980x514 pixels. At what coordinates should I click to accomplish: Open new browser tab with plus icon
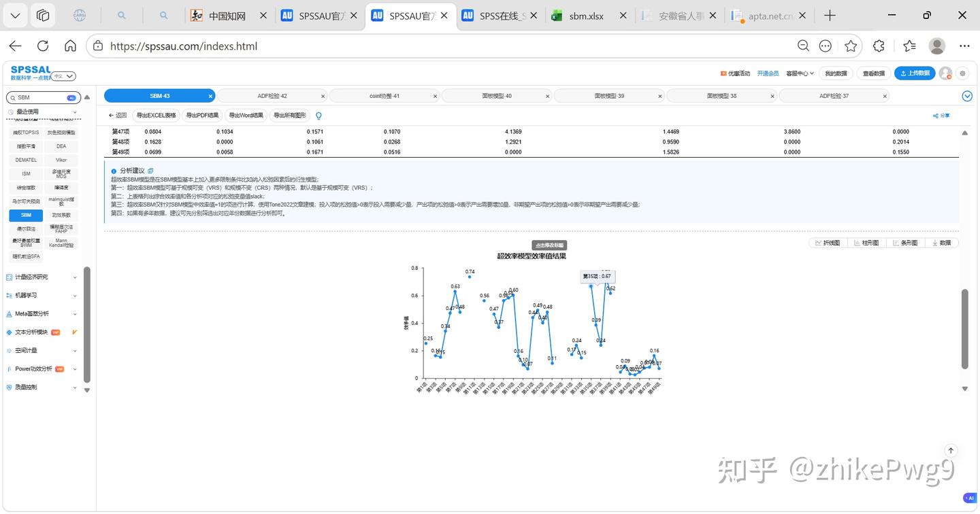830,16
